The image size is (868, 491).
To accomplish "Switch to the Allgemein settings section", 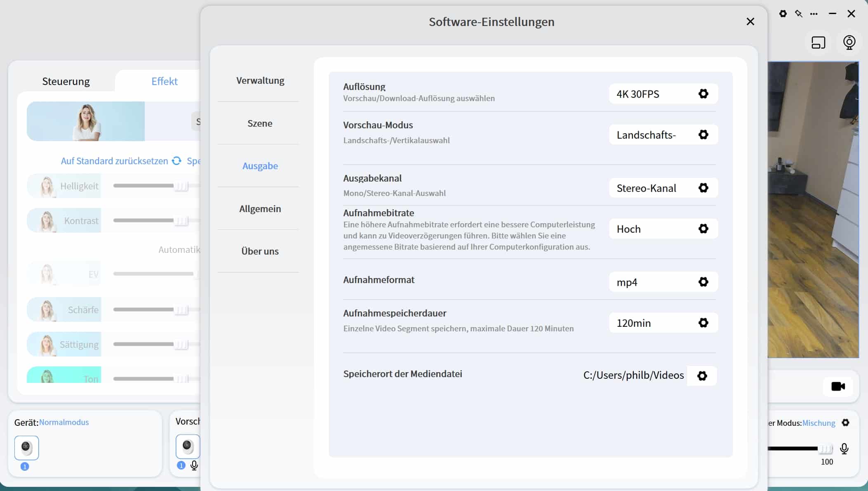I will click(260, 209).
